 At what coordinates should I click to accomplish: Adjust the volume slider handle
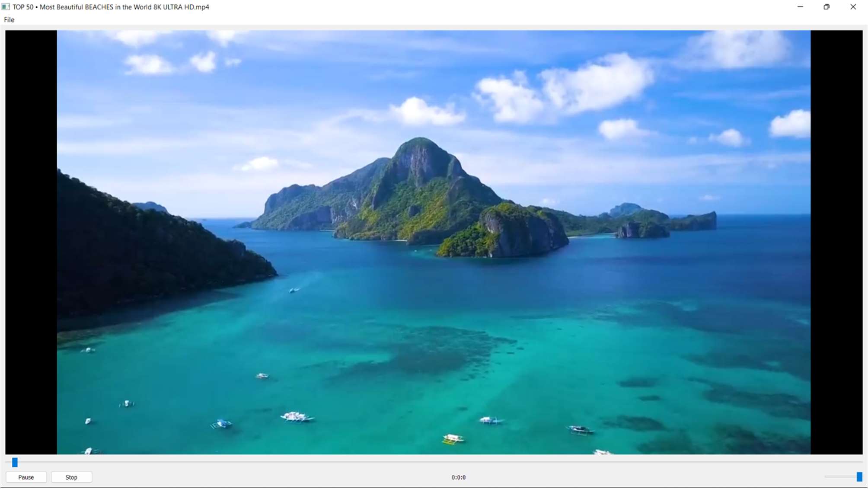(859, 477)
